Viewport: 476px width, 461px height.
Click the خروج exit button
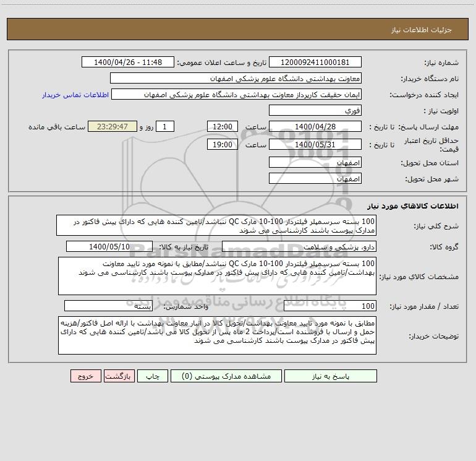85,376
